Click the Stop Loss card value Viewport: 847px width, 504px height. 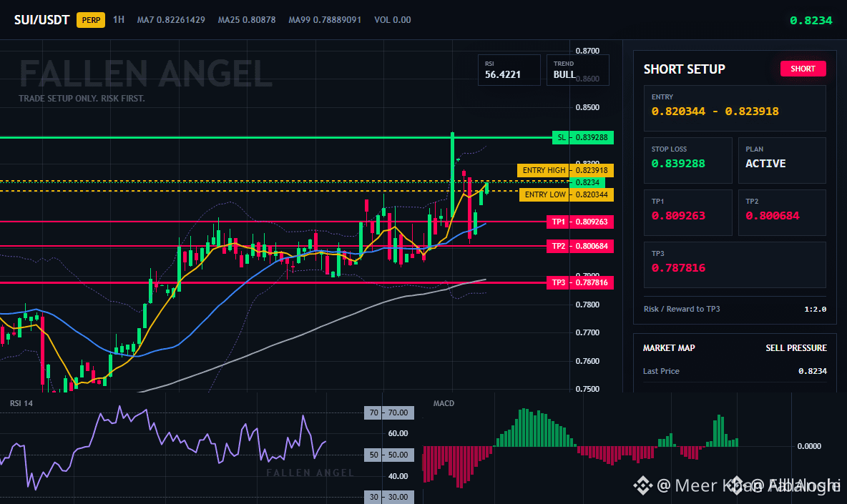[678, 164]
